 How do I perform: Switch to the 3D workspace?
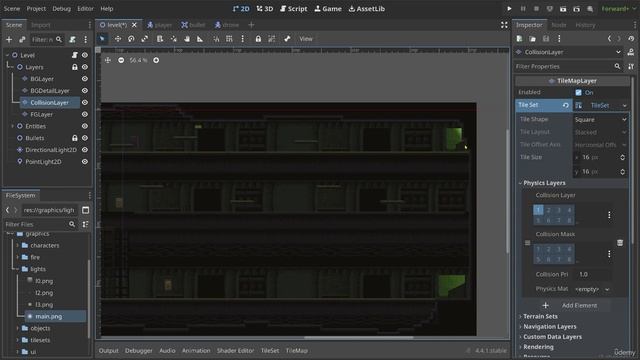coord(265,9)
